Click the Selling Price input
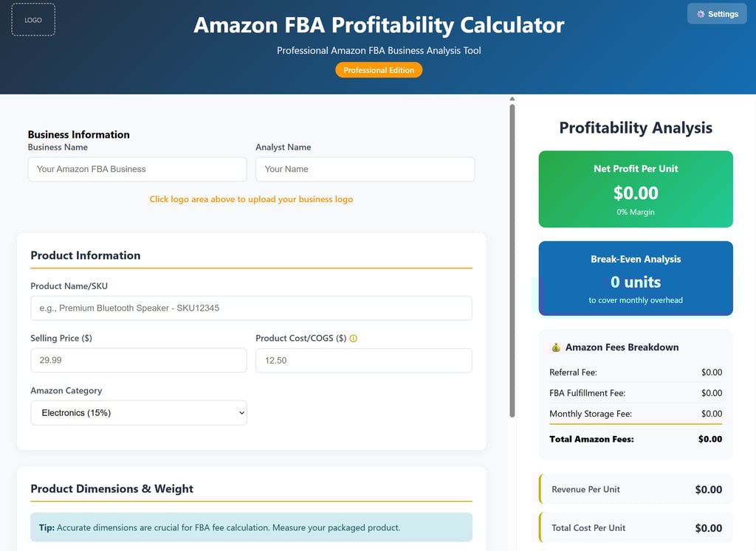 click(x=139, y=361)
